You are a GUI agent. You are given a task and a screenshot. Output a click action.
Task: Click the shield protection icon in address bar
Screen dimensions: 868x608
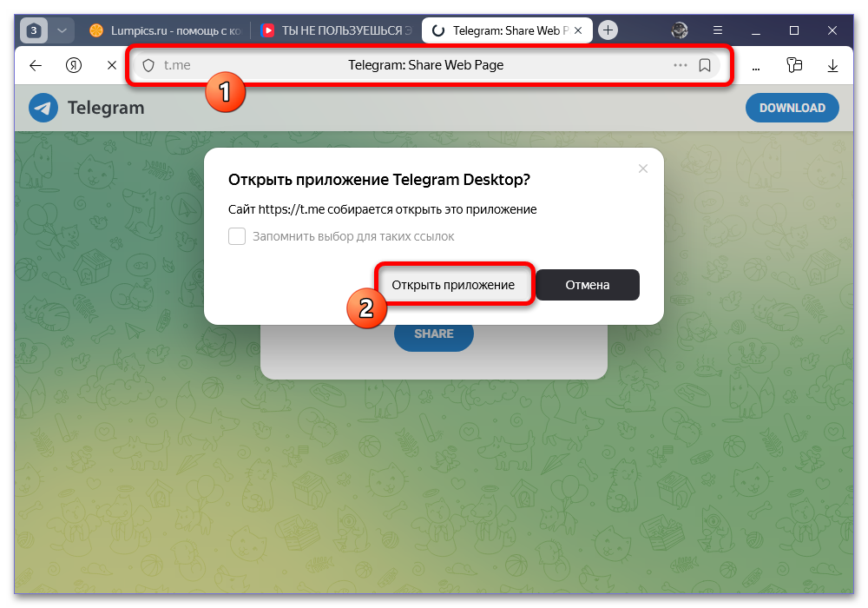(x=148, y=65)
